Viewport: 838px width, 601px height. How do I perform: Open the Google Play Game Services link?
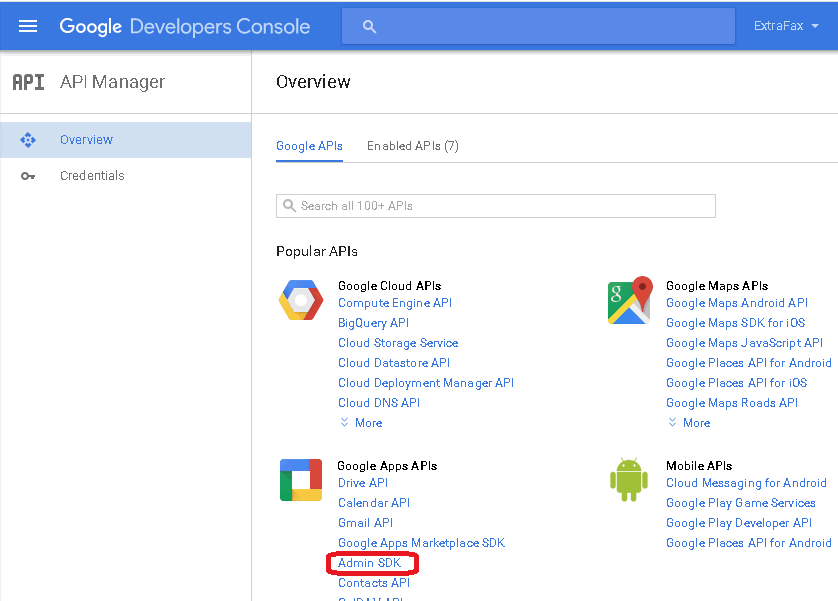tap(741, 503)
